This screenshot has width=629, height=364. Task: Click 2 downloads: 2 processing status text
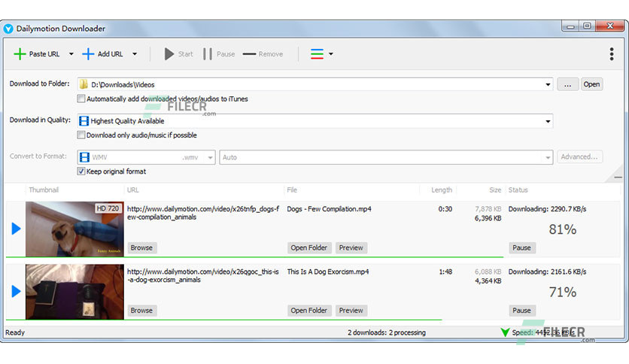[387, 332]
